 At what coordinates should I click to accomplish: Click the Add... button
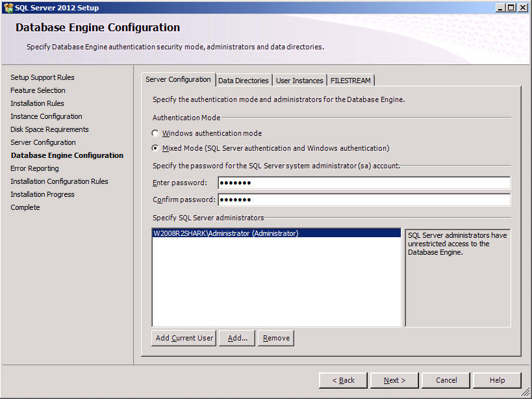[237, 339]
